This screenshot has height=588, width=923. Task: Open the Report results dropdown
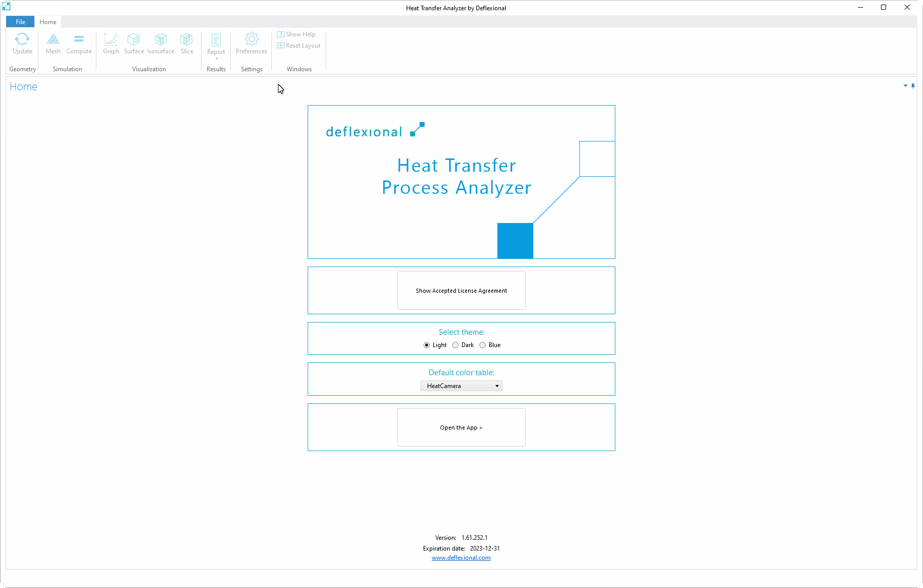coord(216,46)
